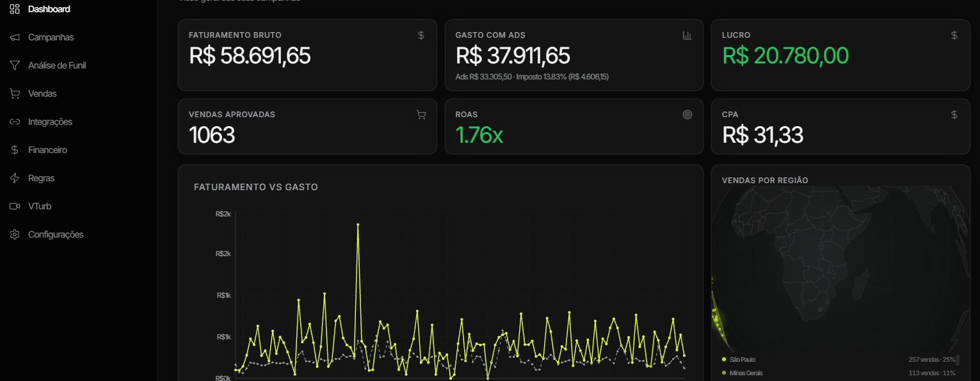Image resolution: width=980 pixels, height=381 pixels.
Task: Click the 257 vendas · 25% figure
Action: tap(932, 360)
